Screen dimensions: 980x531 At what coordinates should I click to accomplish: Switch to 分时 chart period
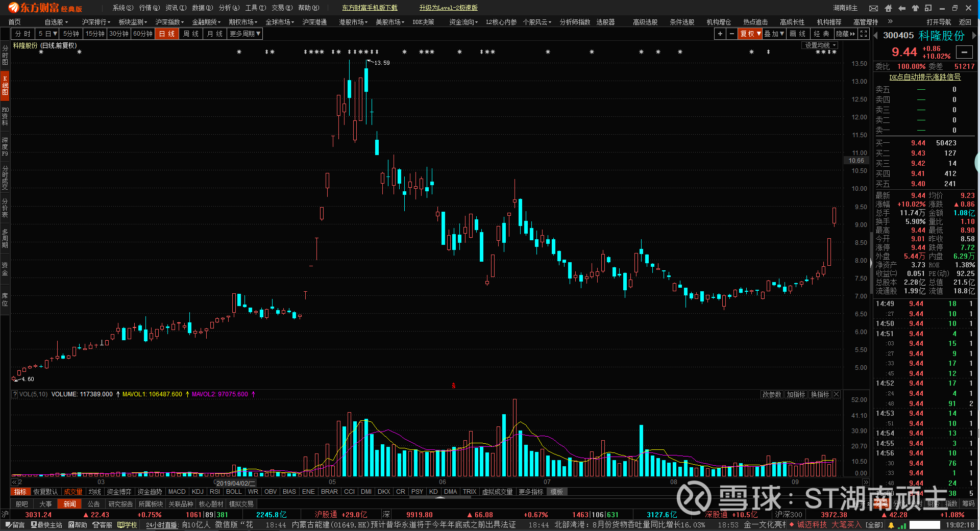pyautogui.click(x=23, y=34)
